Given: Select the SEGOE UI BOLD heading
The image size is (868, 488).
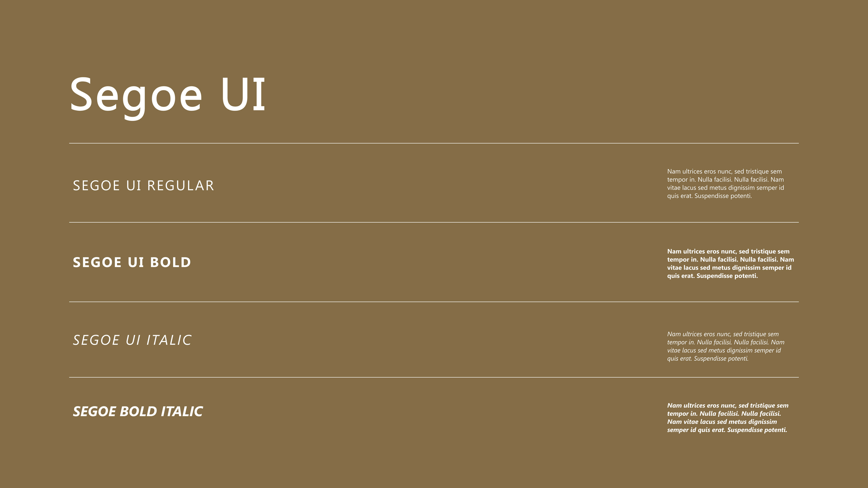Looking at the screenshot, I should coord(132,262).
